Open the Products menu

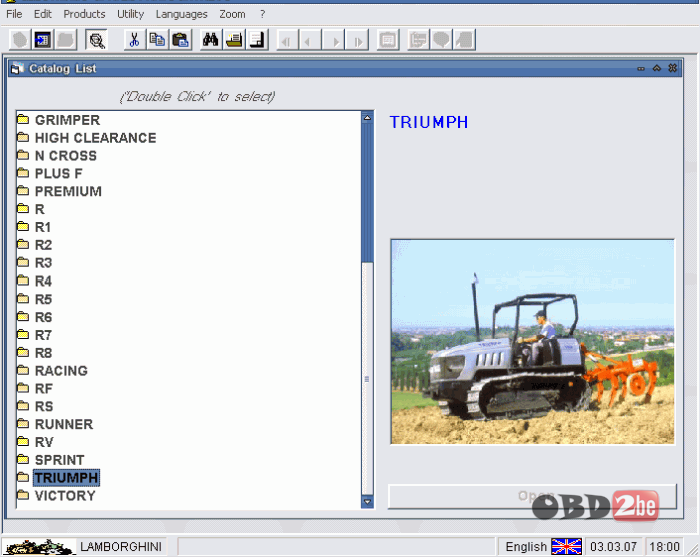(84, 14)
